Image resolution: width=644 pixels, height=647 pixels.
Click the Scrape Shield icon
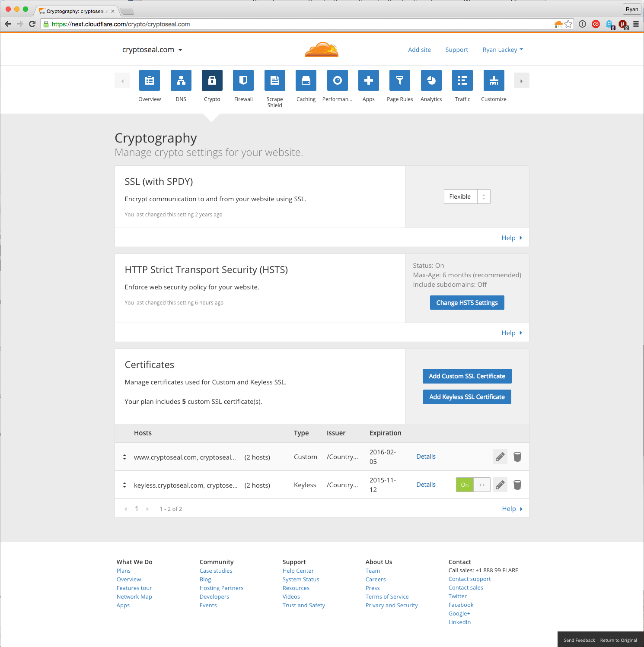coord(274,80)
